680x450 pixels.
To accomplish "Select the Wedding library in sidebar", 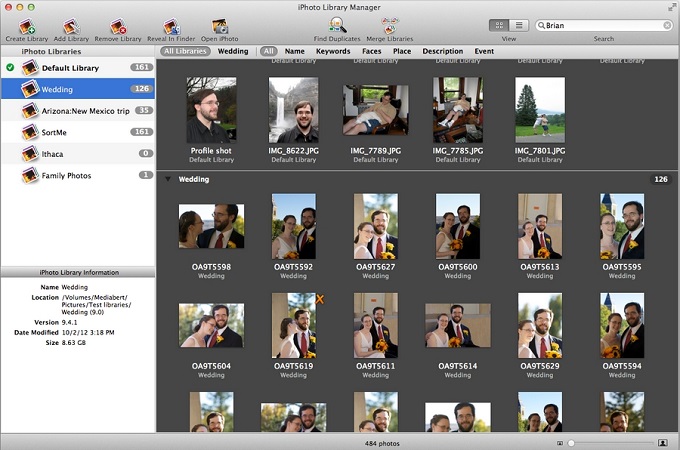I will tap(78, 89).
